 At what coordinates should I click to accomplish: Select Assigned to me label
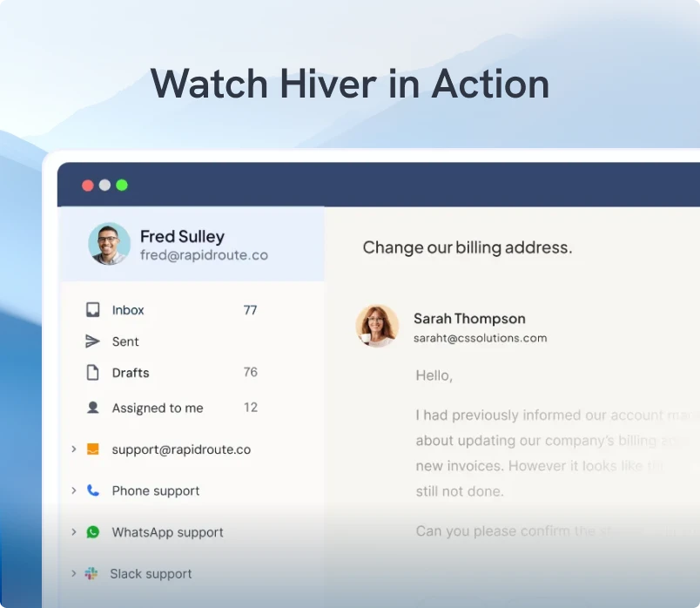pyautogui.click(x=158, y=408)
